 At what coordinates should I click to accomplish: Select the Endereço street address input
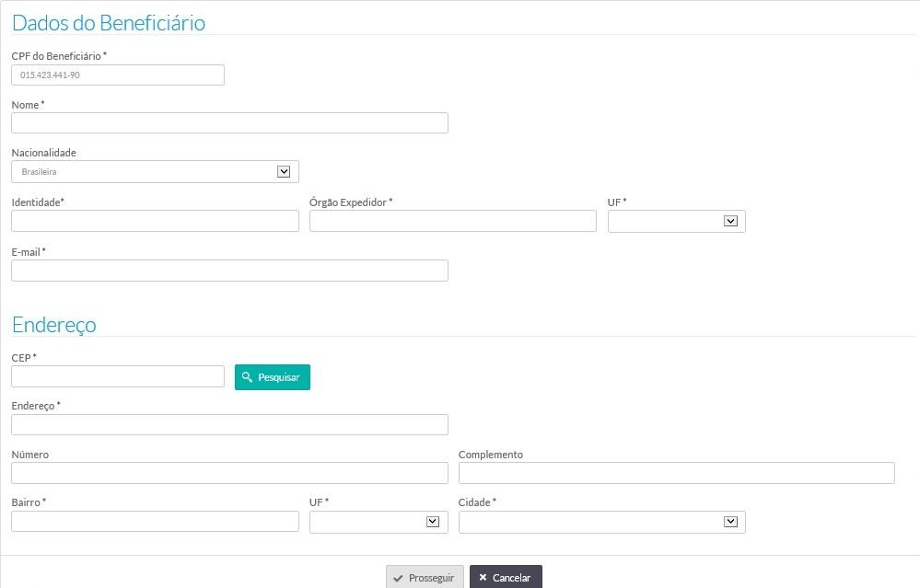click(229, 424)
